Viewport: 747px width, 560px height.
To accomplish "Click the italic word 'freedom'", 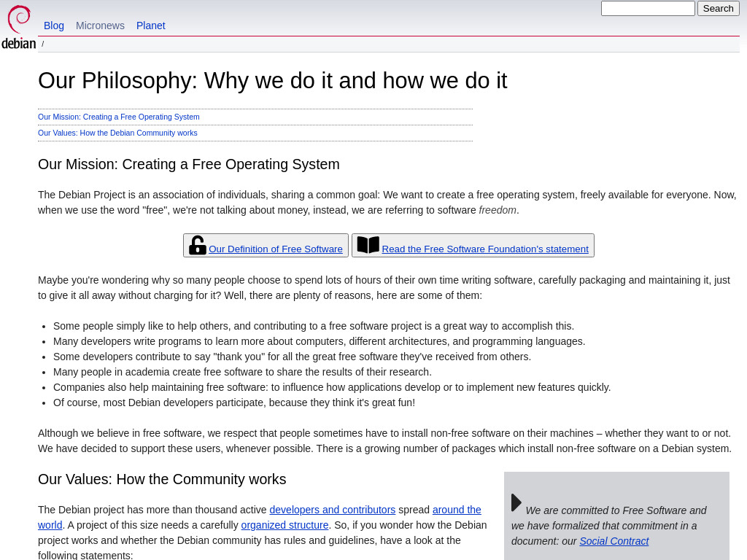I will (498, 210).
